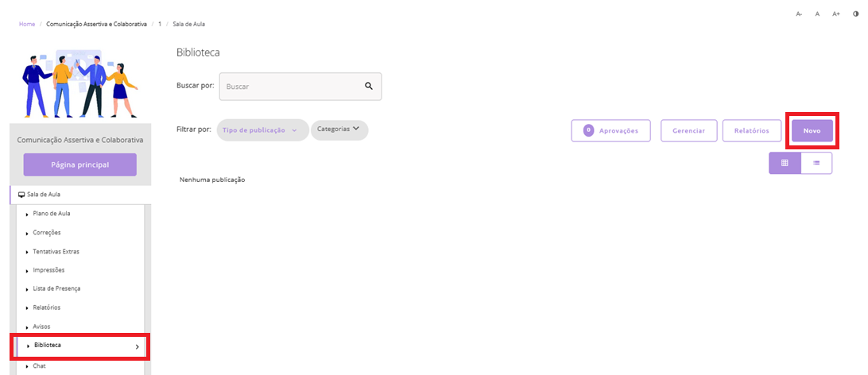Image resolution: width=868 pixels, height=375 pixels.
Task: Follow the Home breadcrumb link
Action: (x=27, y=25)
